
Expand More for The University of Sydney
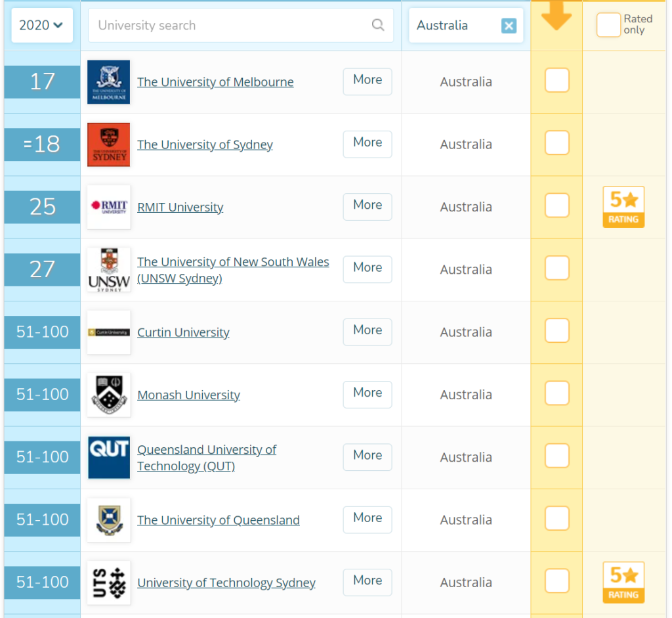point(367,143)
